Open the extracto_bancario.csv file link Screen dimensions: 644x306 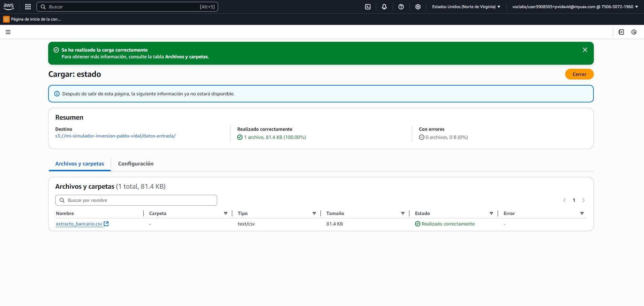[79, 224]
